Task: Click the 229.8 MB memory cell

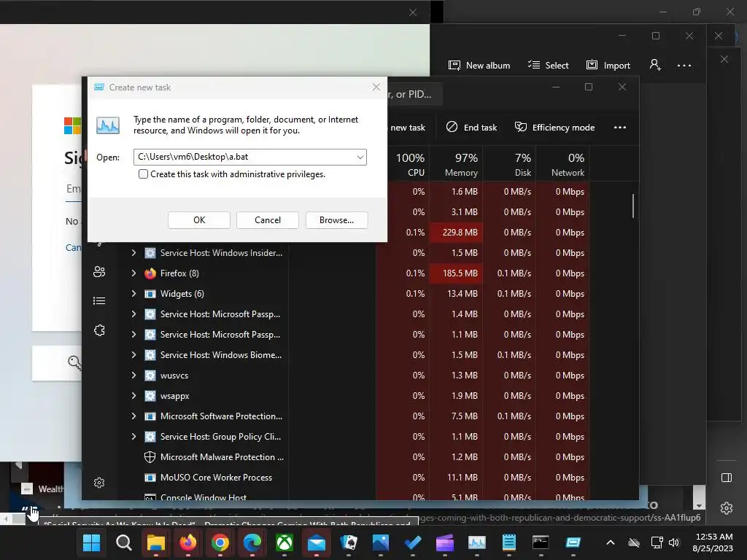Action: (457, 233)
